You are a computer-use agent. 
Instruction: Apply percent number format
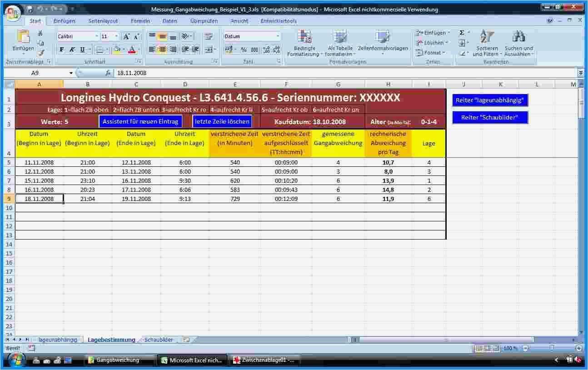click(244, 50)
